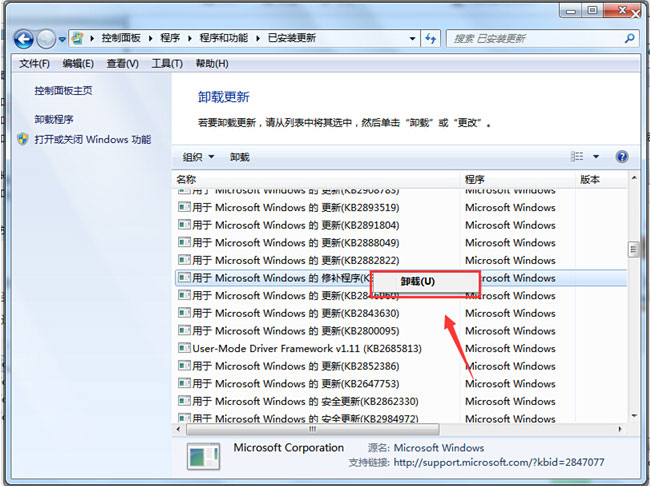Expand the arrow after 程序 breadcrumb

coord(189,39)
